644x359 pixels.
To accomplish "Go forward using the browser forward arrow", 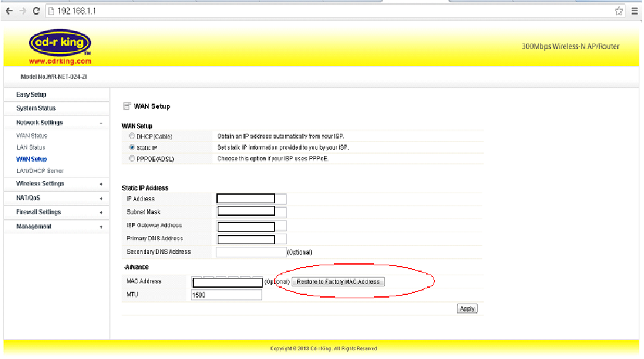I will 22,11.
